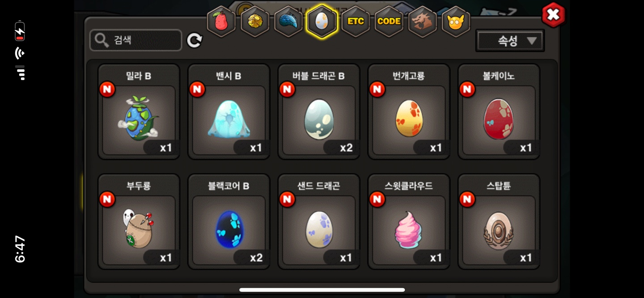
Task: Click the refresh arrow next to search
Action: (x=194, y=41)
